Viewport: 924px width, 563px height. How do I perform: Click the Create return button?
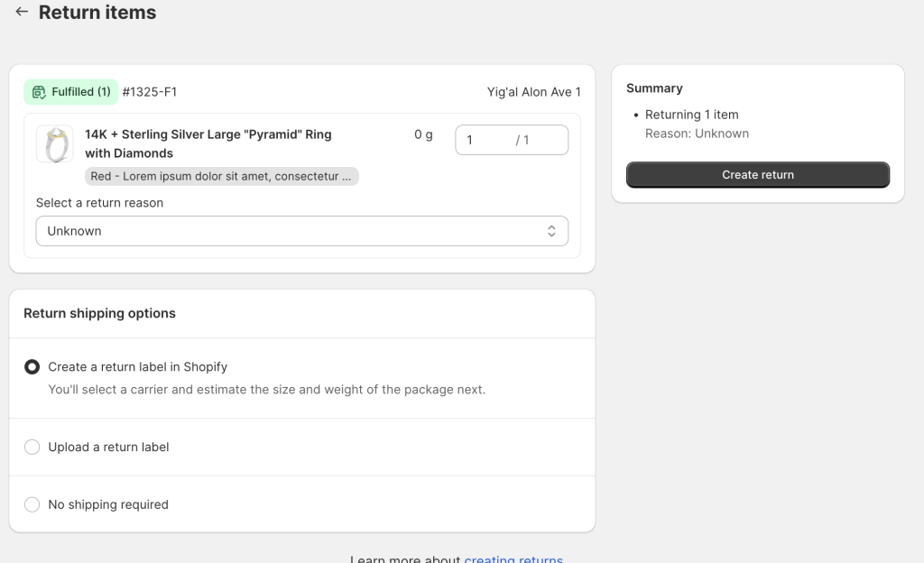click(757, 174)
